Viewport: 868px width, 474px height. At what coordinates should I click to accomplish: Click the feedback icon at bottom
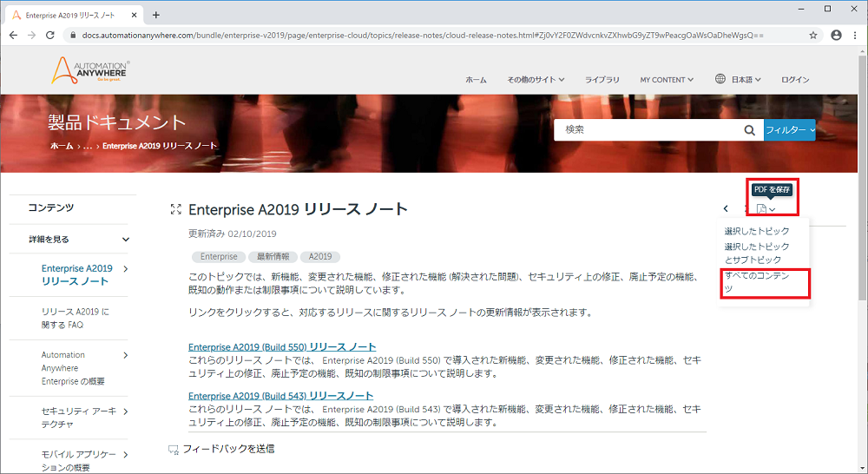pos(174,450)
